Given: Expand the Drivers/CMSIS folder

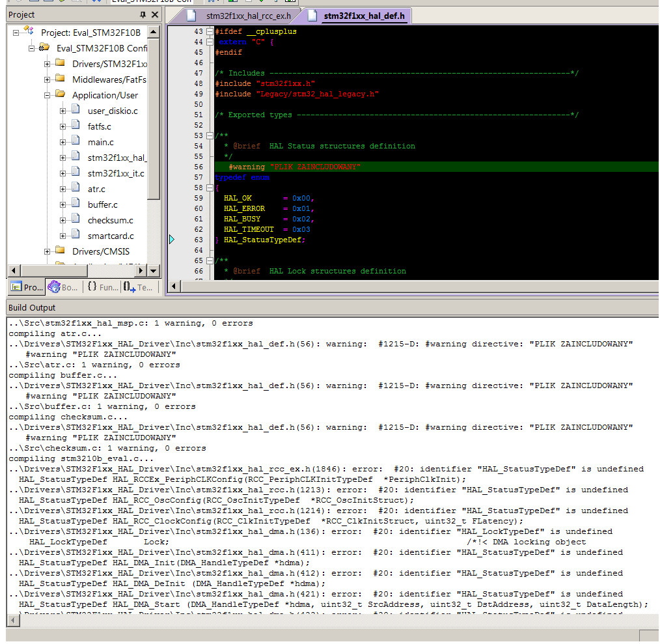Looking at the screenshot, I should (47, 251).
